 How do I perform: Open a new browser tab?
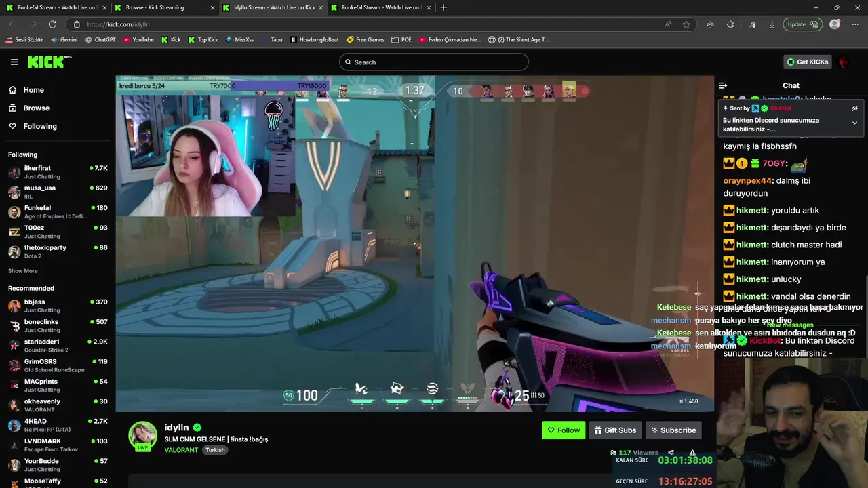pyautogui.click(x=443, y=7)
